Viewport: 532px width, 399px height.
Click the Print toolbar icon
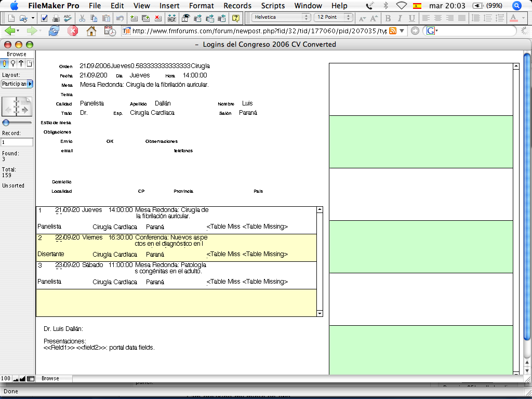point(56,18)
